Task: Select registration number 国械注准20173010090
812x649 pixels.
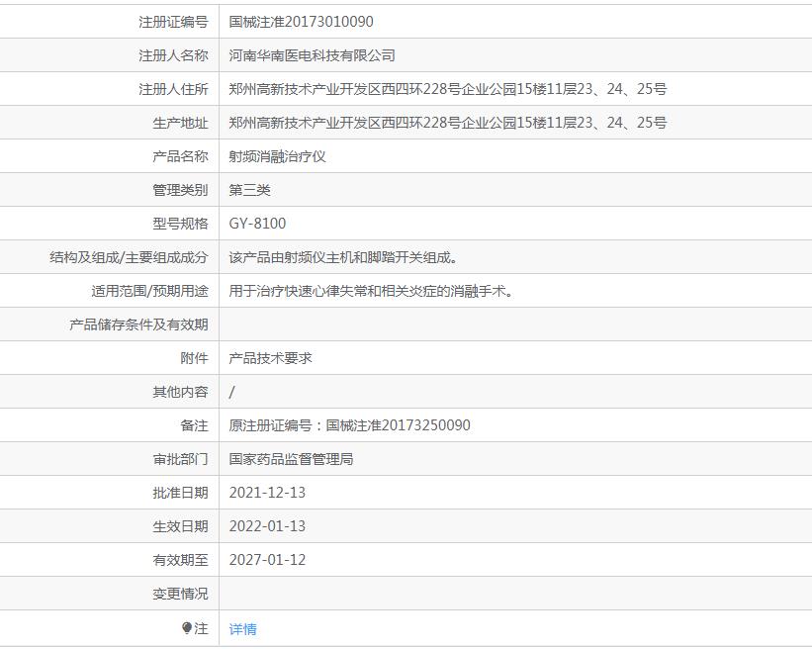Action: click(x=301, y=21)
